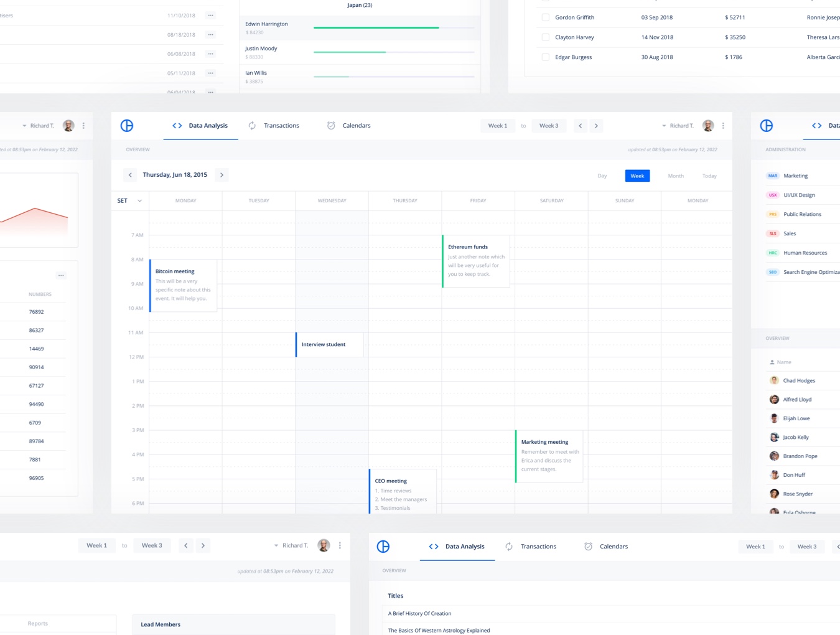Go to previous week range in calendar window header
This screenshot has height=635, width=840.
pyautogui.click(x=581, y=126)
